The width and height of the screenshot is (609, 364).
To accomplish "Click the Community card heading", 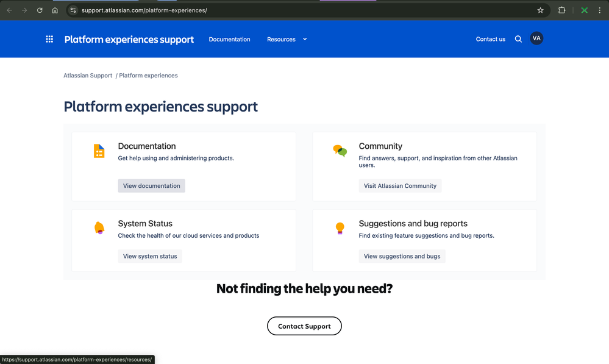I will [x=380, y=146].
